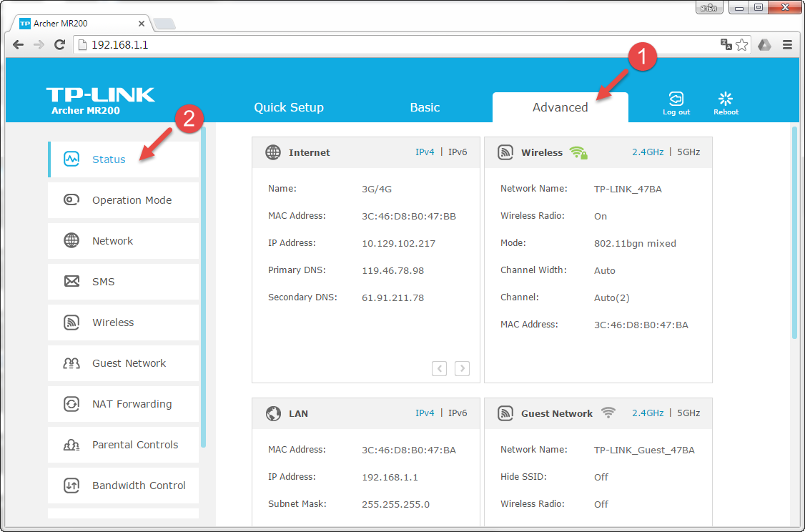Image resolution: width=805 pixels, height=532 pixels.
Task: Open the Wireless menu item
Action: (123, 322)
